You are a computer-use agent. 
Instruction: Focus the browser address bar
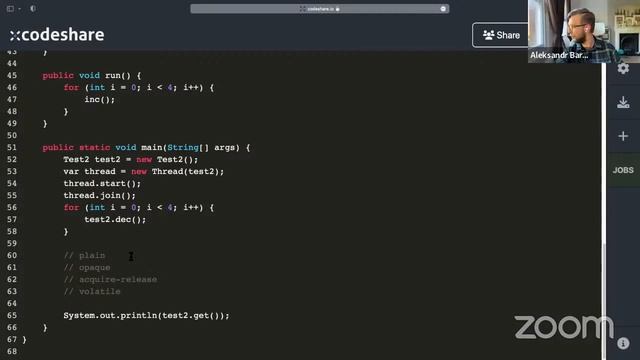[x=320, y=9]
